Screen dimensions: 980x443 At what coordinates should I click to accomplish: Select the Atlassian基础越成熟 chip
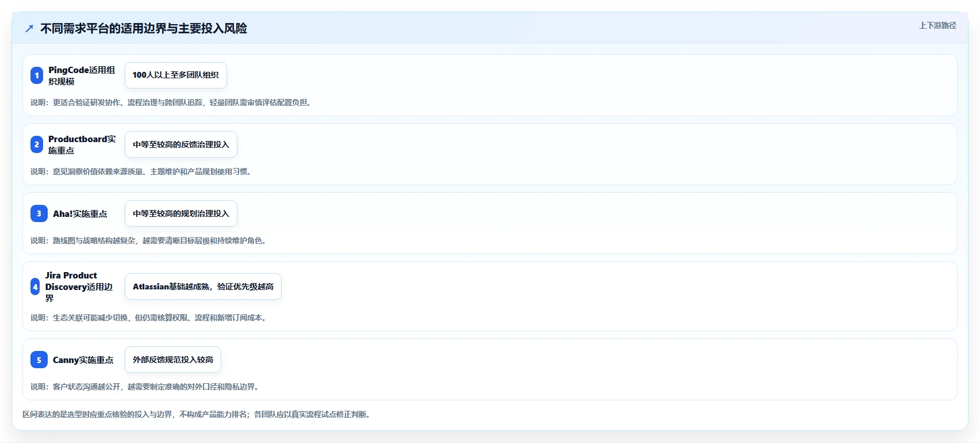click(x=203, y=287)
